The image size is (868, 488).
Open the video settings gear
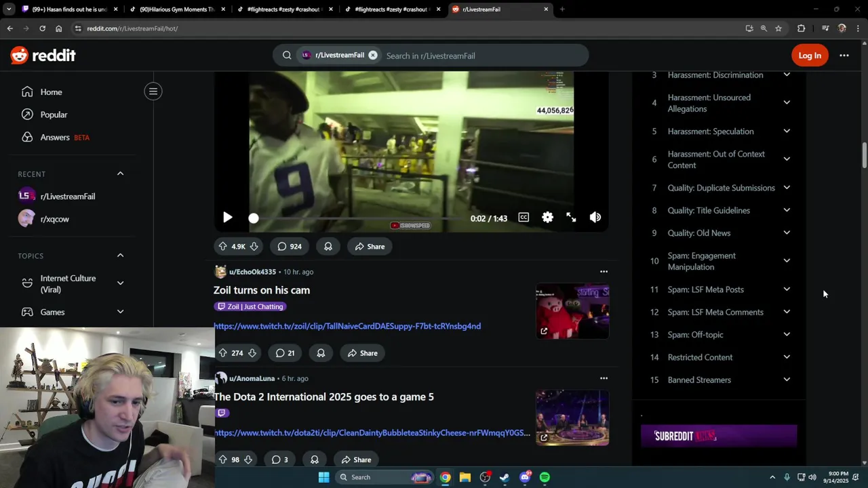pyautogui.click(x=547, y=218)
